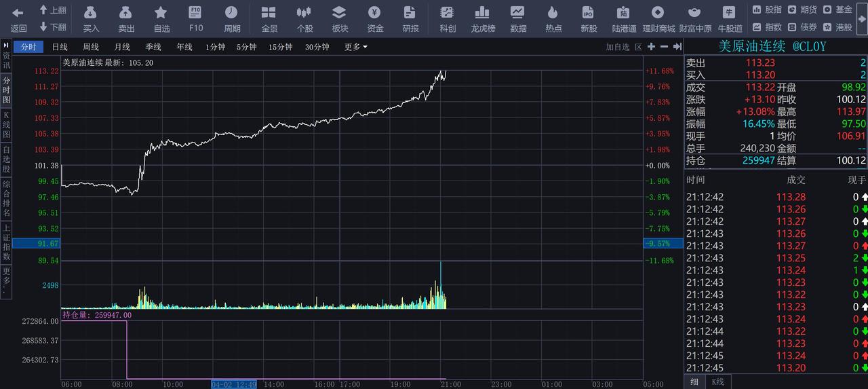Switch to the 细 detail tab
Image resolution: width=868 pixels, height=389 pixels.
[694, 382]
